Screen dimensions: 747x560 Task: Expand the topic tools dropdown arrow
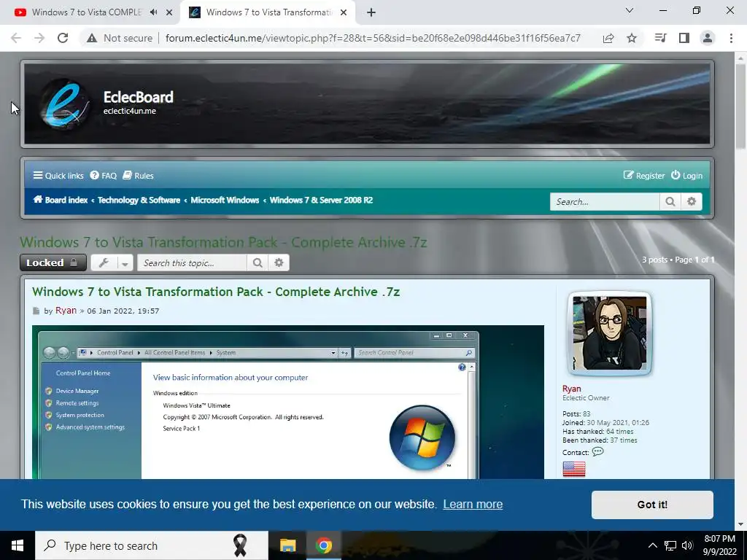tap(125, 262)
